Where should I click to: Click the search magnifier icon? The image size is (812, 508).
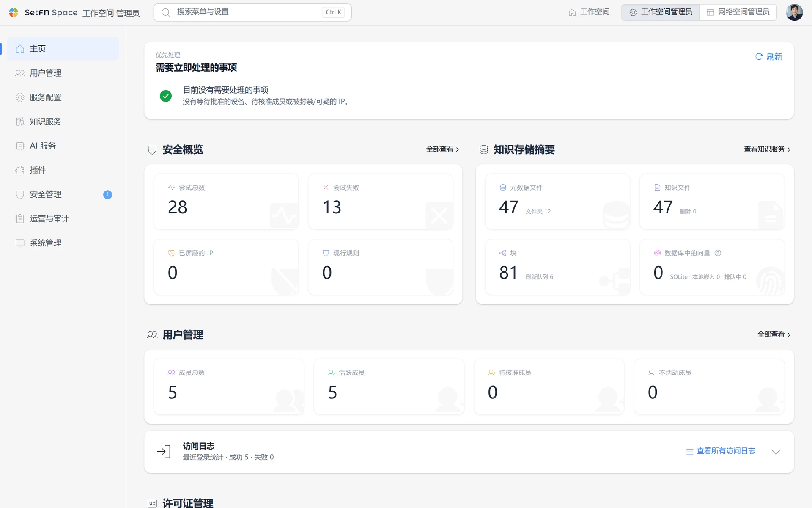point(166,12)
